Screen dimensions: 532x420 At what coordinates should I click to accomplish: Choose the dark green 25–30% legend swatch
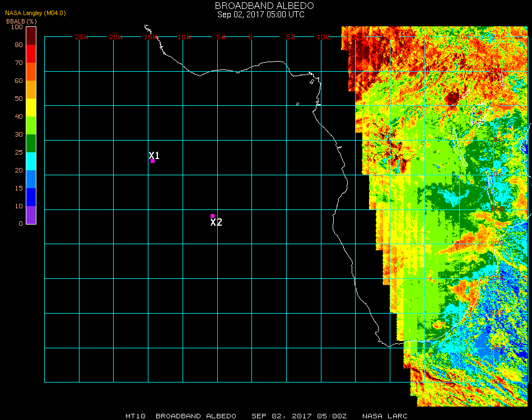pyautogui.click(x=31, y=143)
